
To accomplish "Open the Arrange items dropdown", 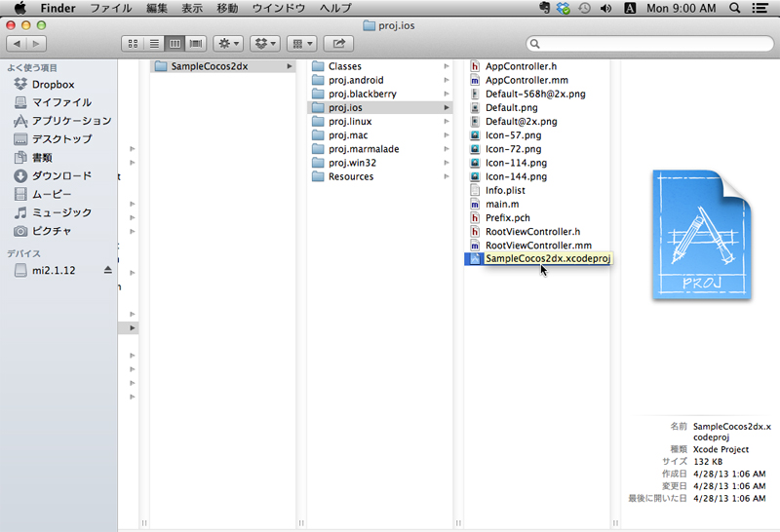I will 302,44.
